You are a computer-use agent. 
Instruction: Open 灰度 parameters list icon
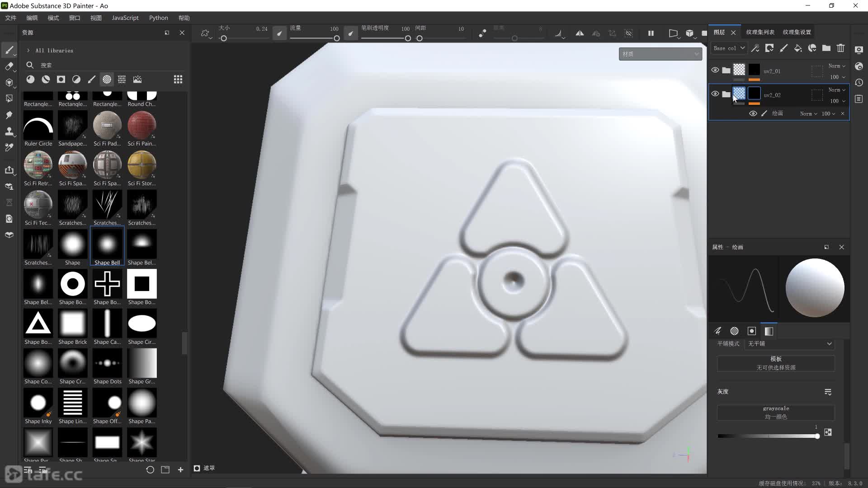tap(828, 392)
